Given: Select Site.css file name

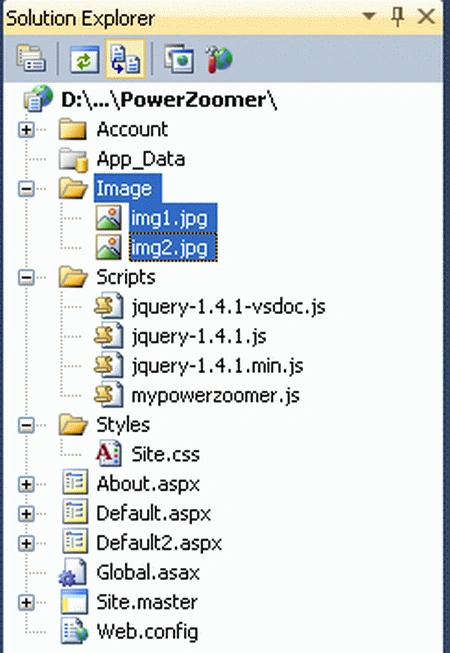Looking at the screenshot, I should click(x=165, y=455).
